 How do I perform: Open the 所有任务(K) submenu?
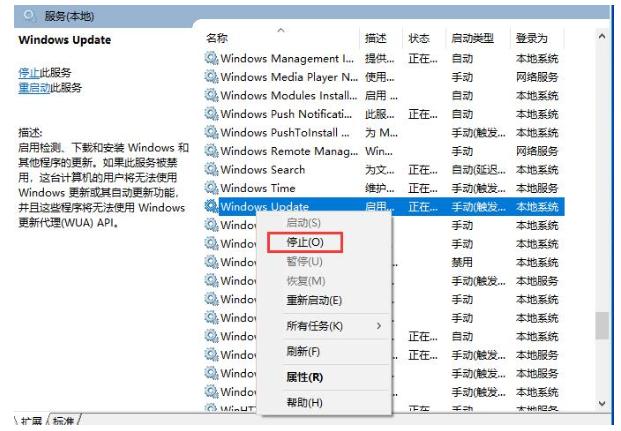[314, 326]
